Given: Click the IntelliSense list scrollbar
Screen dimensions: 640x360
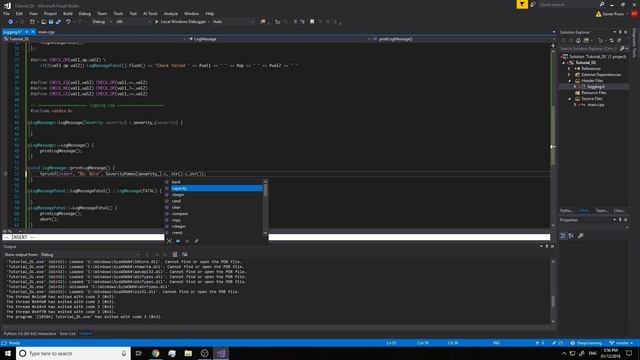Looking at the screenshot, I should (x=266, y=207).
